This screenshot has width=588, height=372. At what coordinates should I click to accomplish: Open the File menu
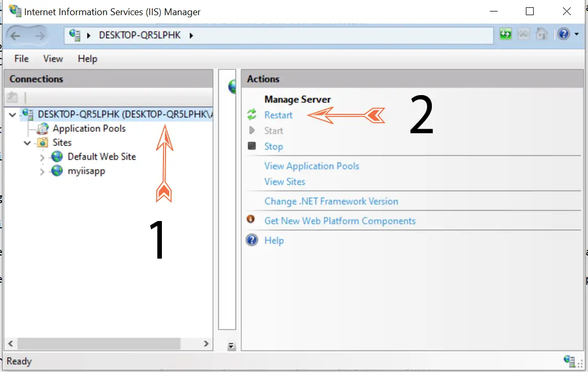21,59
